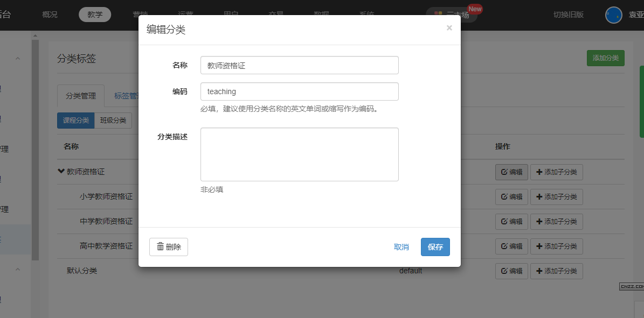
Task: Add subcategory to 教师资格证 row
Action: [556, 172]
